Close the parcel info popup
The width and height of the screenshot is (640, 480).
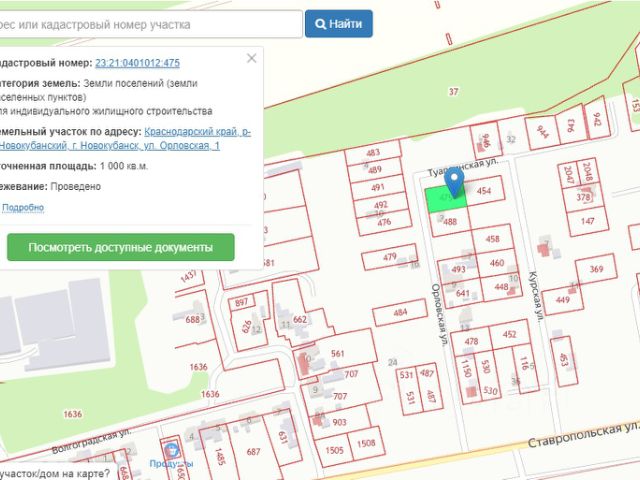click(x=251, y=58)
